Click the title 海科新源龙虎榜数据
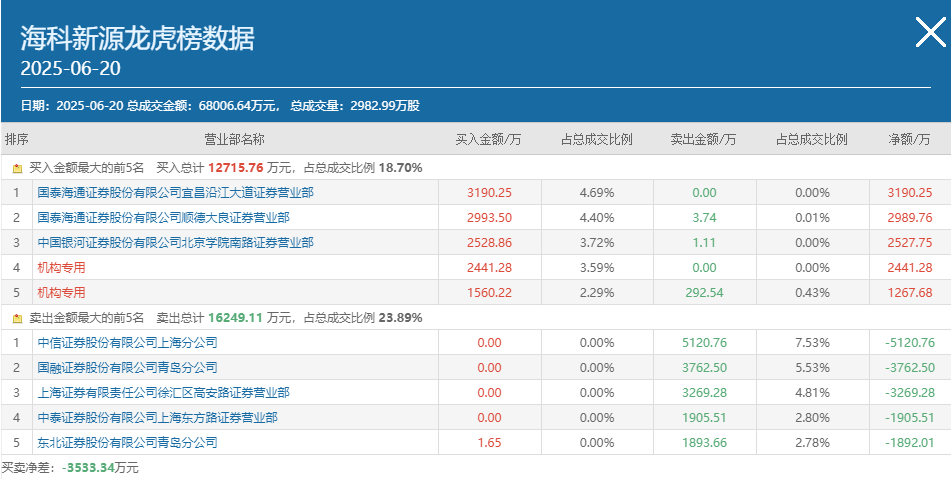The image size is (951, 479). coord(138,38)
